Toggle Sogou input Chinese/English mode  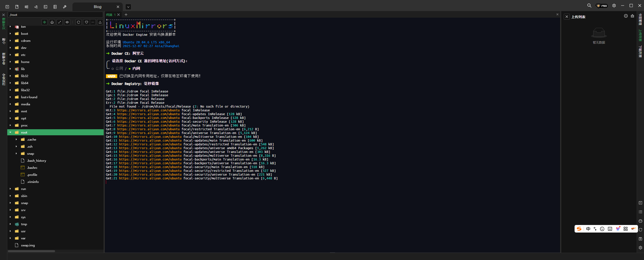coord(588,229)
